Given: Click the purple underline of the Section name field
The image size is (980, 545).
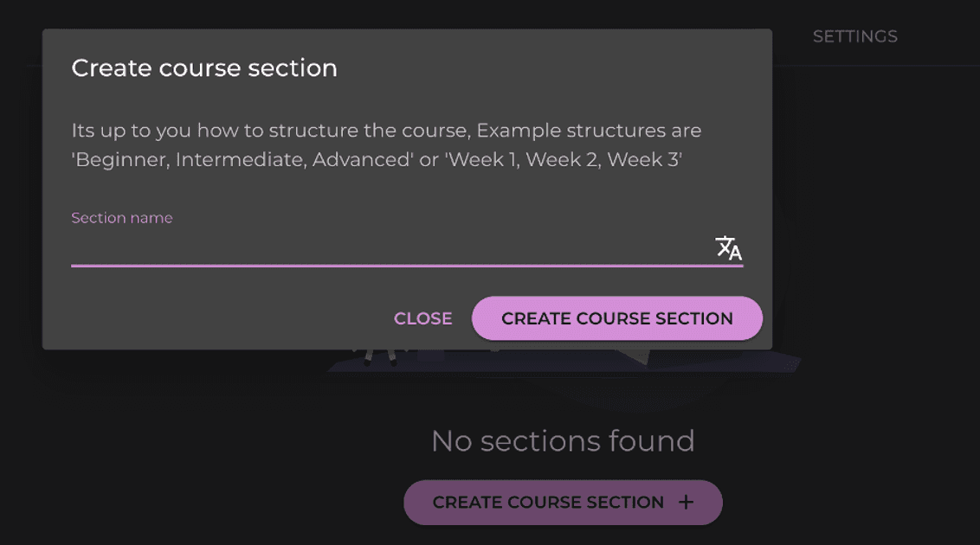Looking at the screenshot, I should [x=407, y=266].
